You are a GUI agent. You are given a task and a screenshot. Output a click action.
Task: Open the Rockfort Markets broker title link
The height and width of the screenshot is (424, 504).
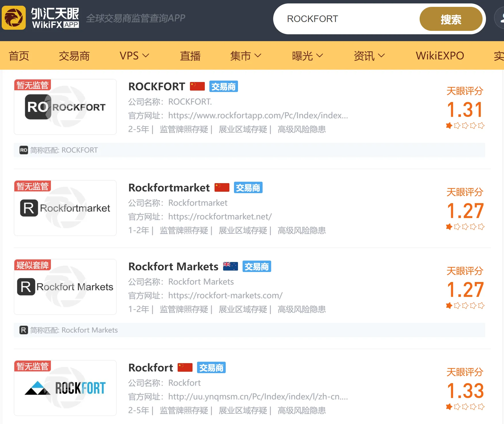(x=173, y=267)
